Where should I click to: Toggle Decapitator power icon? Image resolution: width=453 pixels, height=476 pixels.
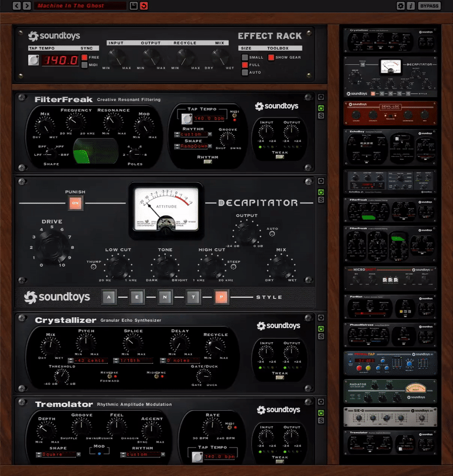pos(320,192)
